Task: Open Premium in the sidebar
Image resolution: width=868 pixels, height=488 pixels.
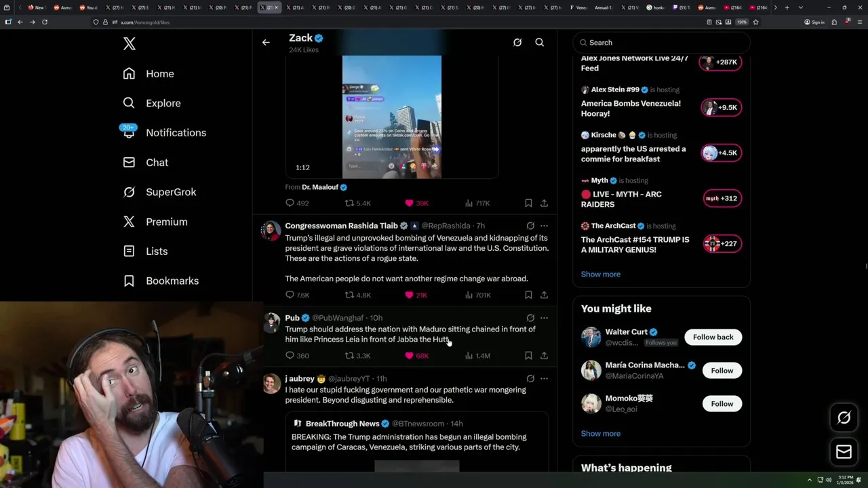Action: 155,222
